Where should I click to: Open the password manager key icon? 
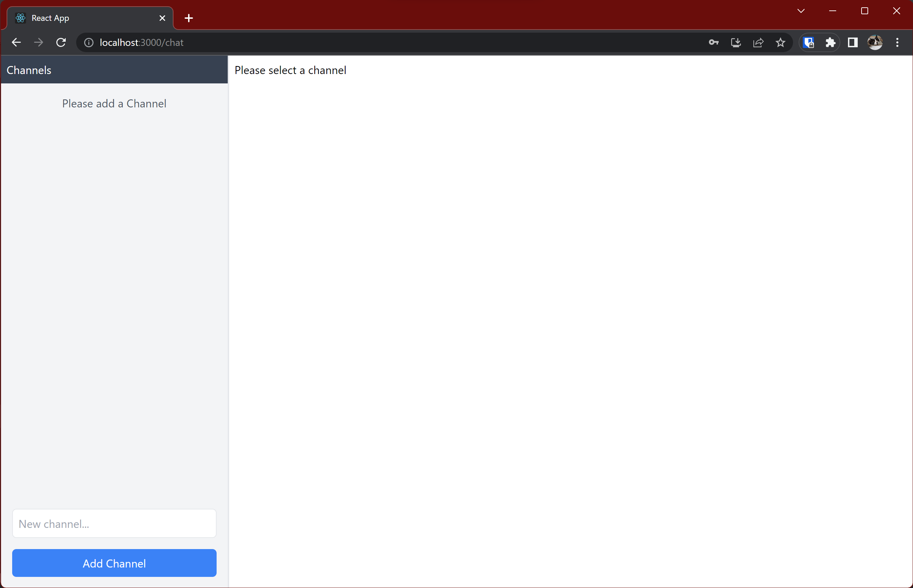click(713, 42)
